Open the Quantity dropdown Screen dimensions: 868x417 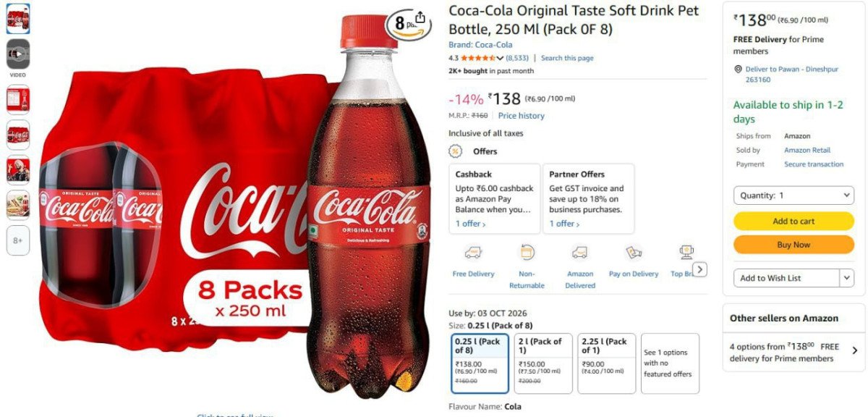[793, 195]
